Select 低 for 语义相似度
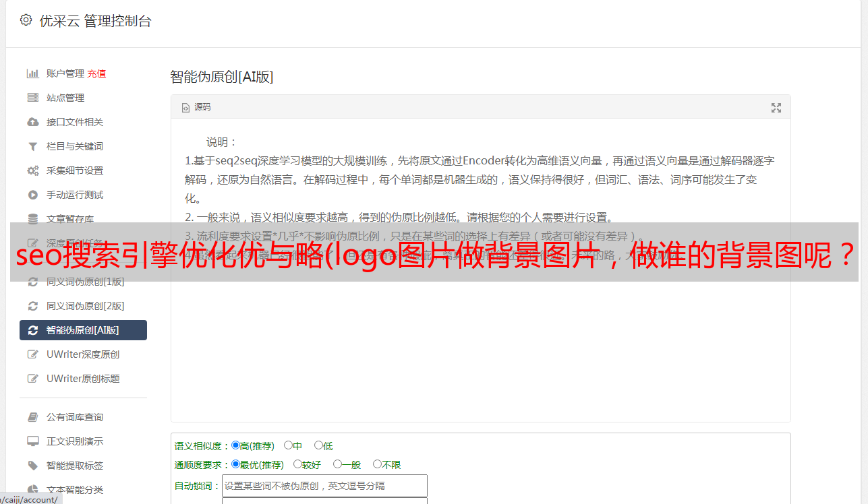 318,445
